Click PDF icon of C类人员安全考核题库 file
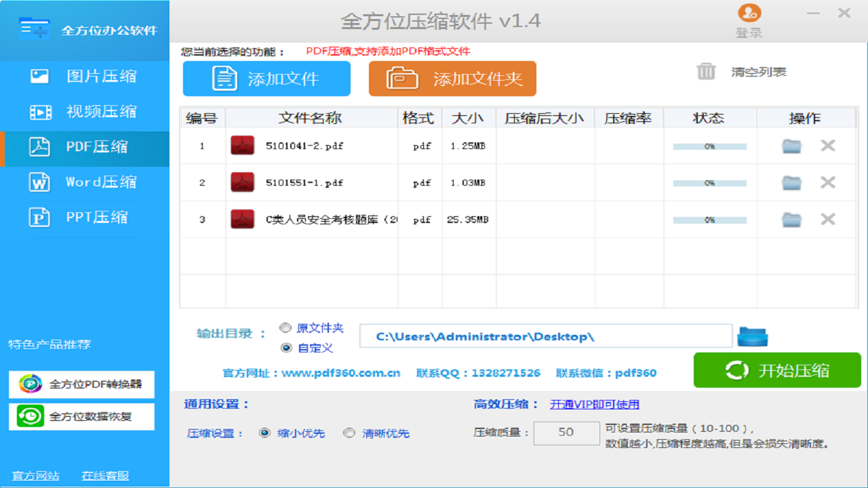This screenshot has width=868, height=488. coord(242,220)
